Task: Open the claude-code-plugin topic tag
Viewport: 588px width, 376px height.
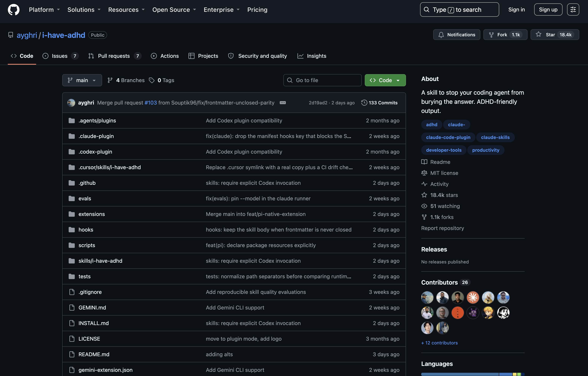Action: click(448, 137)
